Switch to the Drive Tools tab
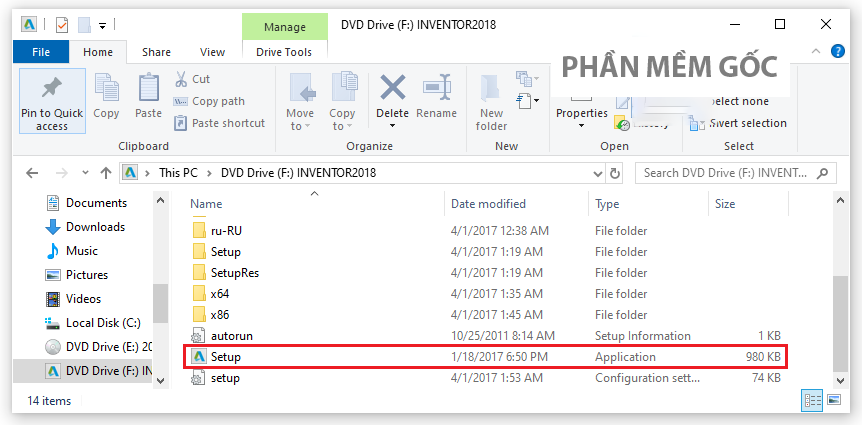This screenshot has width=862, height=425. click(x=284, y=52)
